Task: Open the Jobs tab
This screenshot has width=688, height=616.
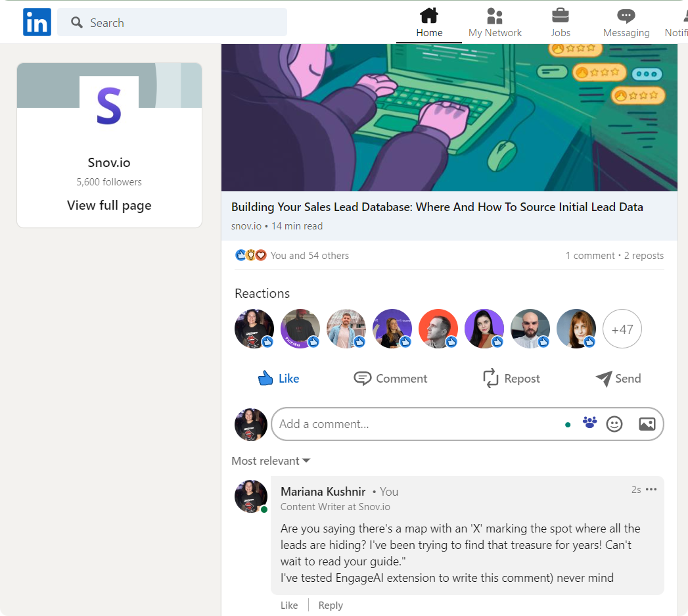Action: [x=561, y=22]
